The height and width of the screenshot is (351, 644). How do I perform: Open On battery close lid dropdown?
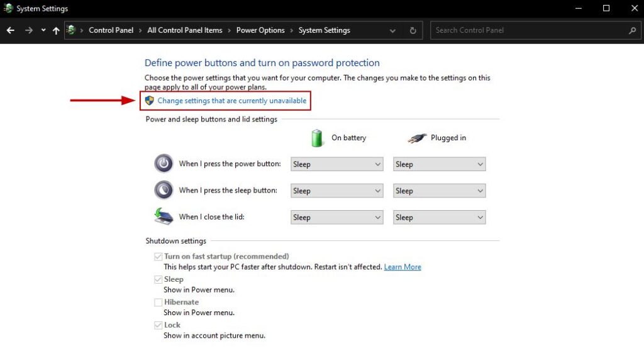(x=337, y=218)
